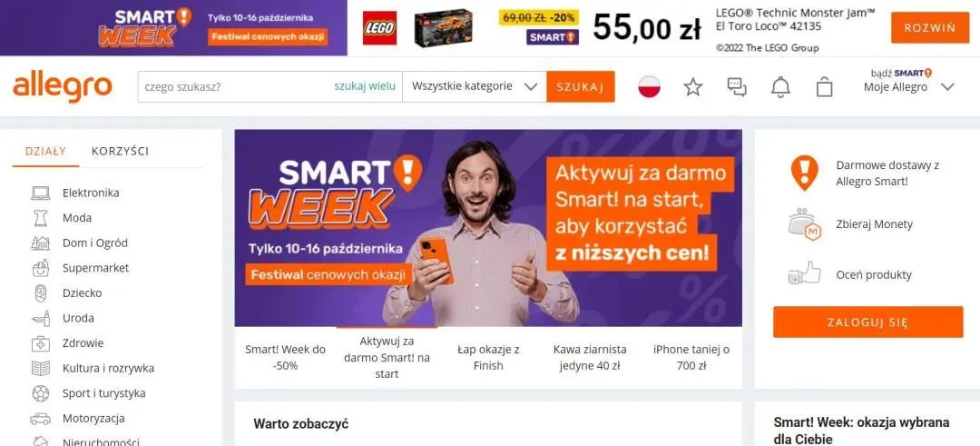The width and height of the screenshot is (980, 446).
Task: Expand the LEGO ad with ROZWIŃ
Action: (x=930, y=27)
